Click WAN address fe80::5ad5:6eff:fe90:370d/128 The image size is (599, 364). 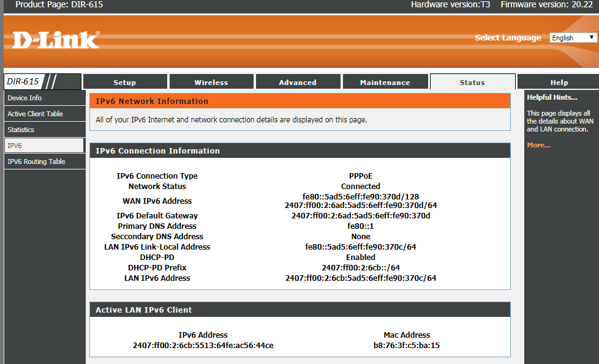[361, 196]
